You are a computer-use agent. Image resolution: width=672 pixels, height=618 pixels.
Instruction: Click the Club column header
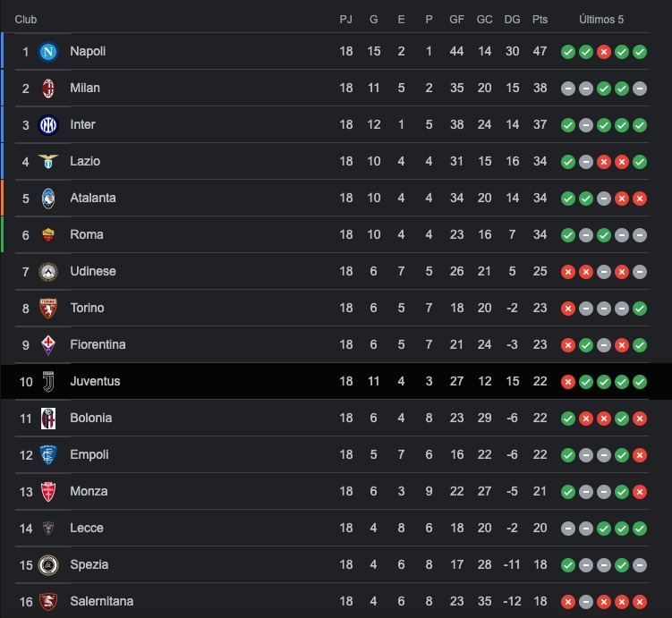pos(26,20)
